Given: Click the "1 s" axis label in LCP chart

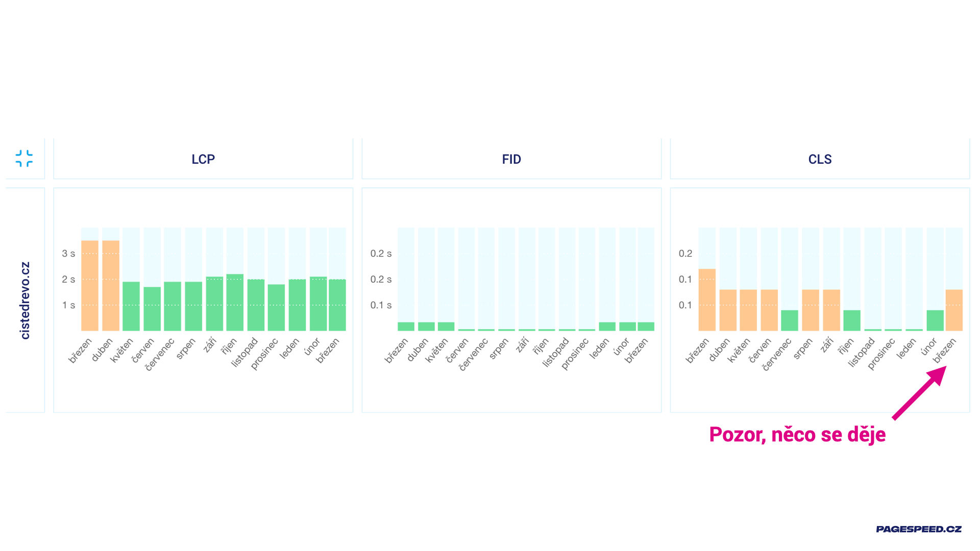Looking at the screenshot, I should point(68,305).
